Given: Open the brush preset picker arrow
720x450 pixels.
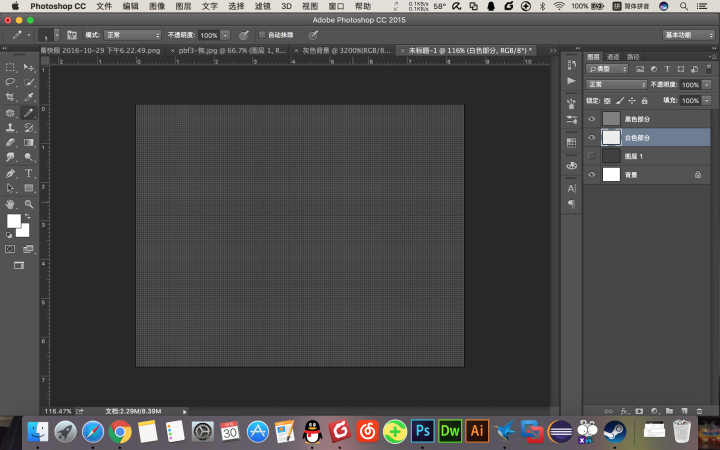Looking at the screenshot, I should (56, 35).
